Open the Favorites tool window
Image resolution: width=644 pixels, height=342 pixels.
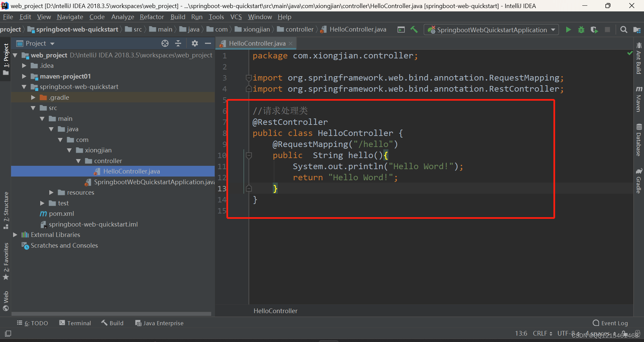pos(6,261)
